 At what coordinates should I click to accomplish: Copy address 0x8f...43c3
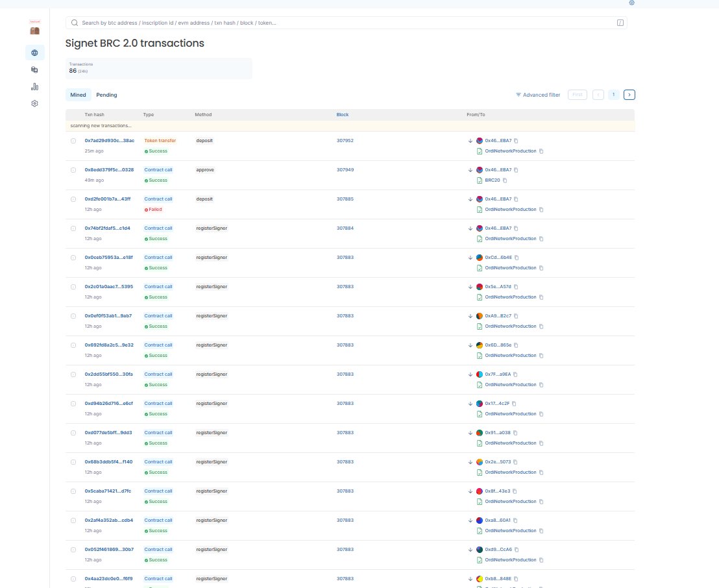[515, 491]
